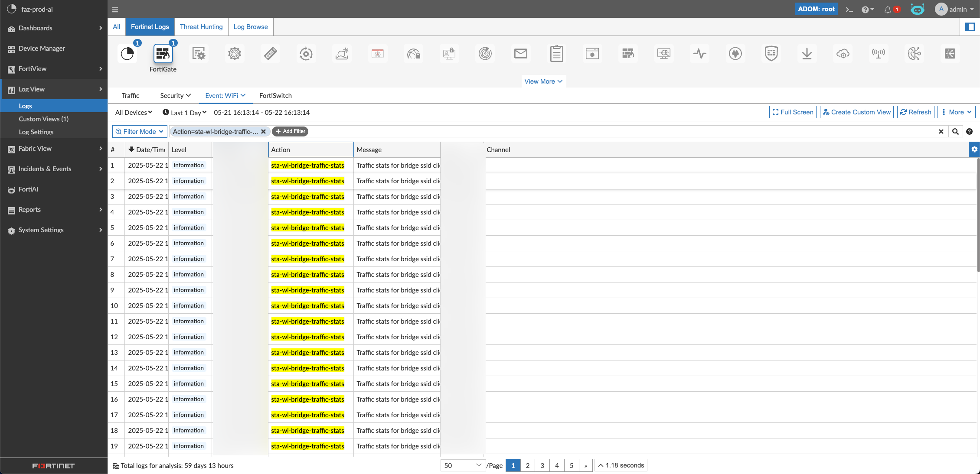Open the Traffic log tab

tap(130, 95)
